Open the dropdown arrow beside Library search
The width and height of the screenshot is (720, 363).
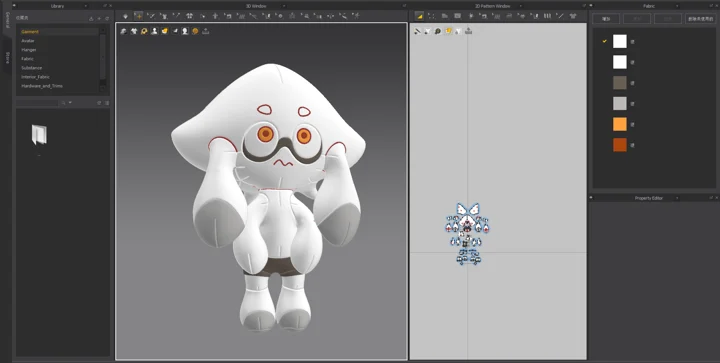[x=70, y=103]
